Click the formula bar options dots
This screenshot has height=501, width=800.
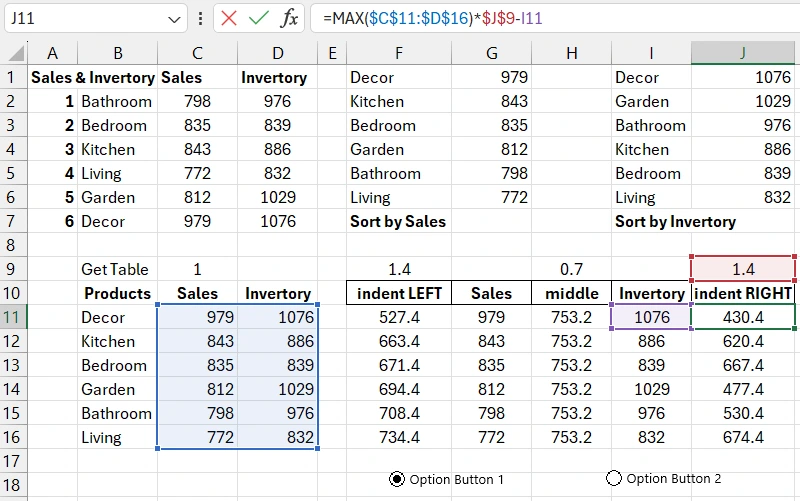tap(201, 18)
